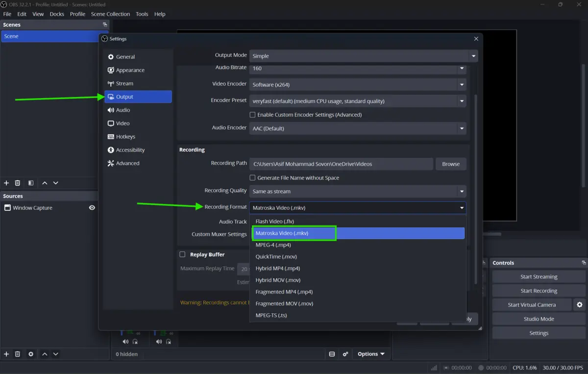Open the Stream settings tab
Image resolution: width=588 pixels, height=374 pixels.
point(138,83)
